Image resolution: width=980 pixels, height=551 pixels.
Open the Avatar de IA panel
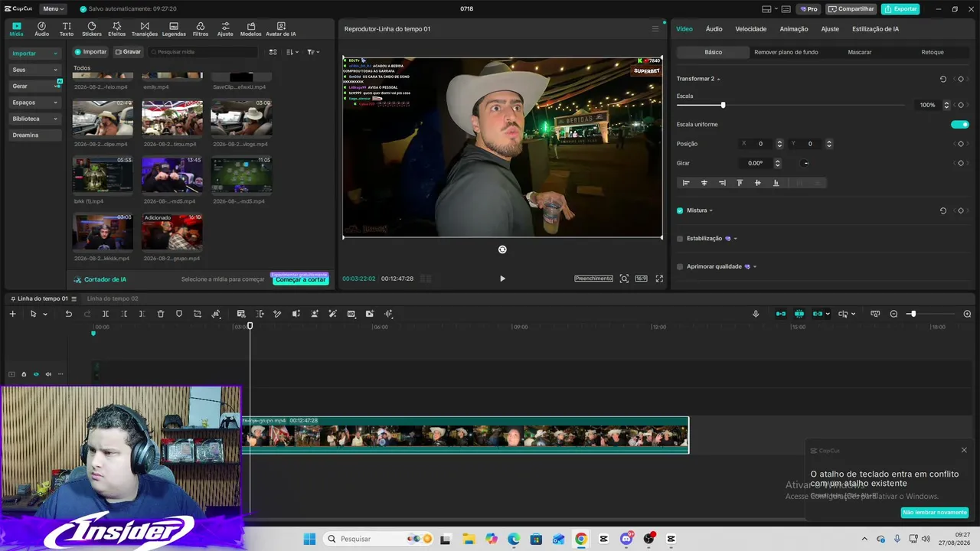(x=281, y=29)
